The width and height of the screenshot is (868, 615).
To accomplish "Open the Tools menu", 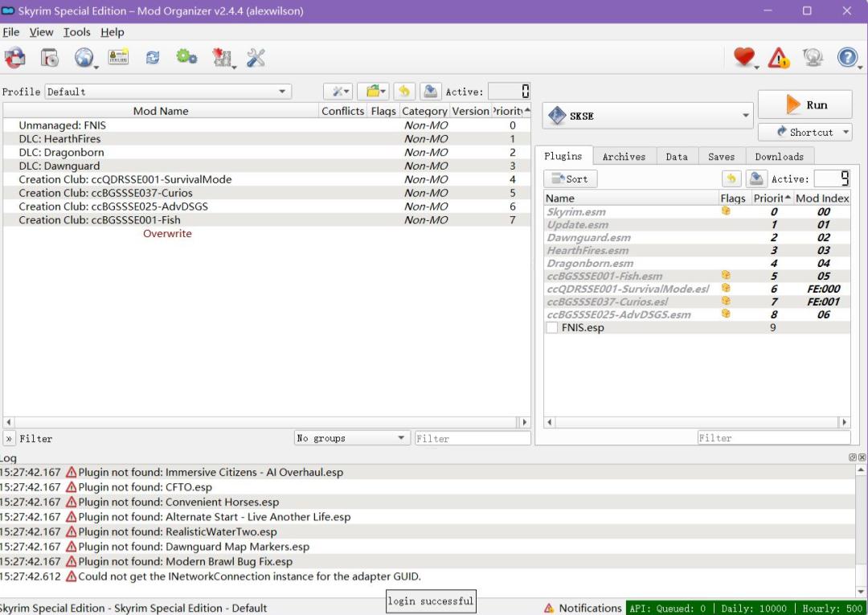I will (x=77, y=32).
